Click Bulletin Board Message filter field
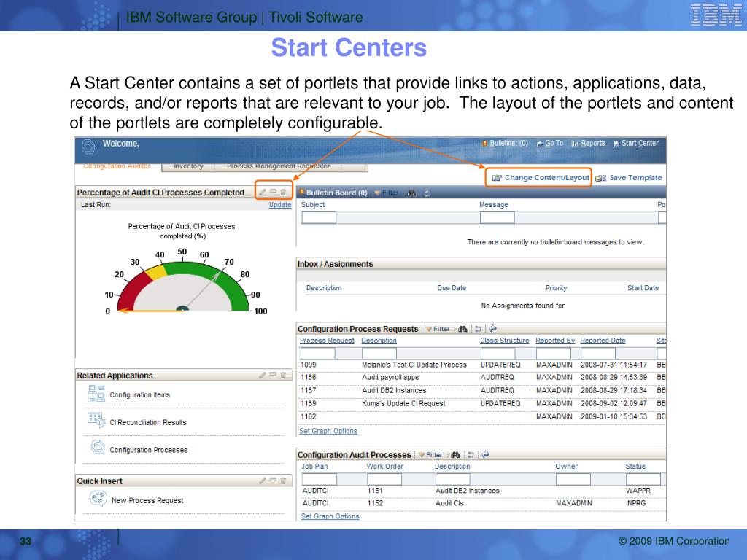747x560 pixels. (497, 217)
